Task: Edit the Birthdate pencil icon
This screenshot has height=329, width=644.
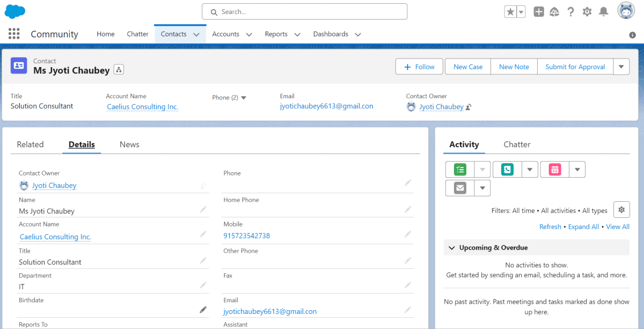Action: (x=203, y=310)
